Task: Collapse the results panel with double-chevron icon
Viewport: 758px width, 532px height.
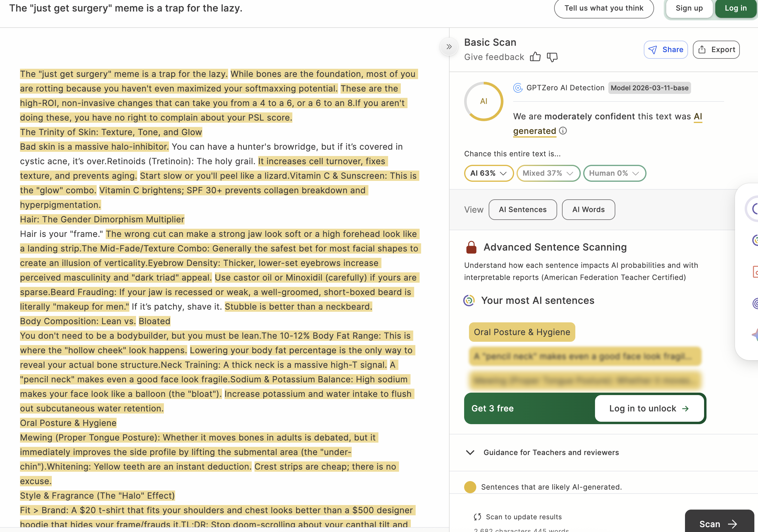Action: coord(449,47)
